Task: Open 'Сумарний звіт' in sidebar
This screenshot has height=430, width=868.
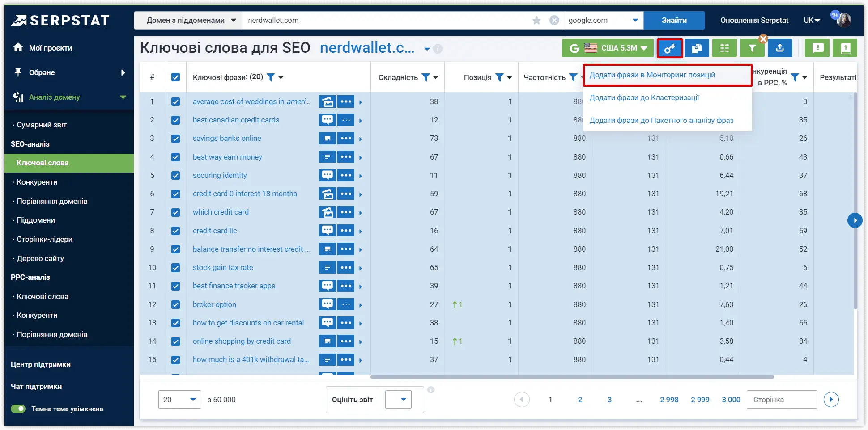Action: click(x=42, y=125)
